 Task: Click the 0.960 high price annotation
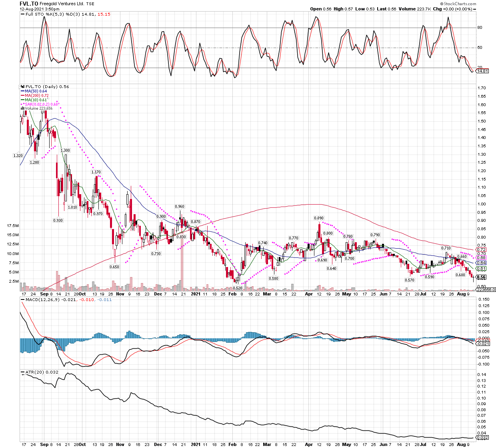pyautogui.click(x=180, y=207)
